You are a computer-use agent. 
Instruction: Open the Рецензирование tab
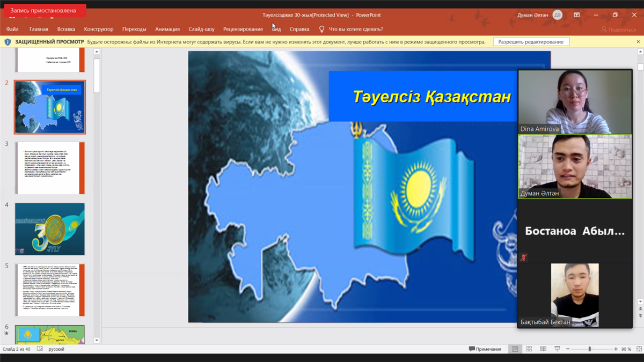(243, 29)
